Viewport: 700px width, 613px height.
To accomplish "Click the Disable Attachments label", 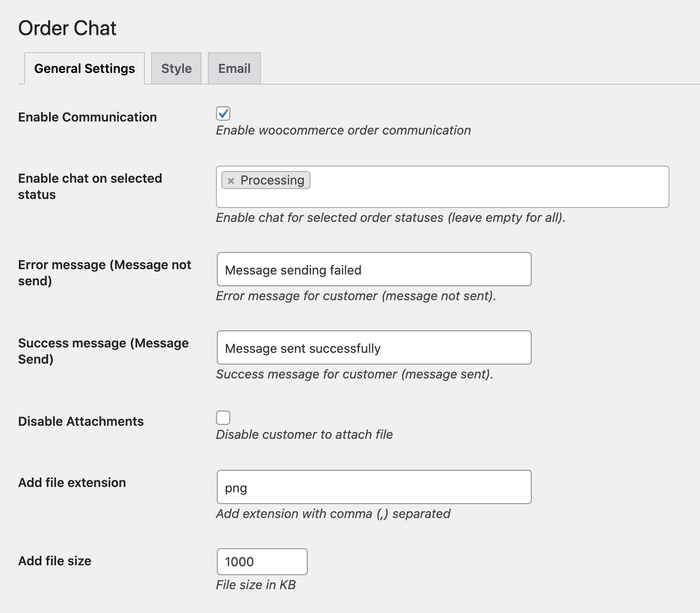I will point(81,421).
